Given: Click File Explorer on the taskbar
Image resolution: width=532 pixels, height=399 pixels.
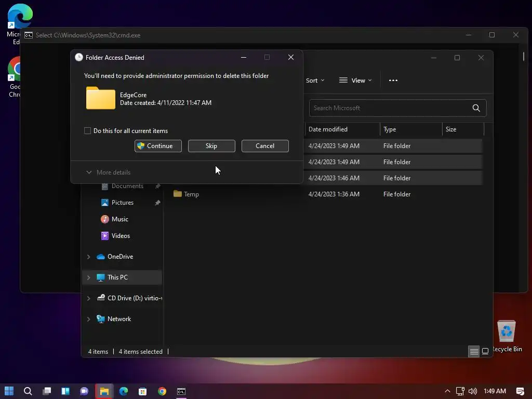Looking at the screenshot, I should click(x=104, y=391).
